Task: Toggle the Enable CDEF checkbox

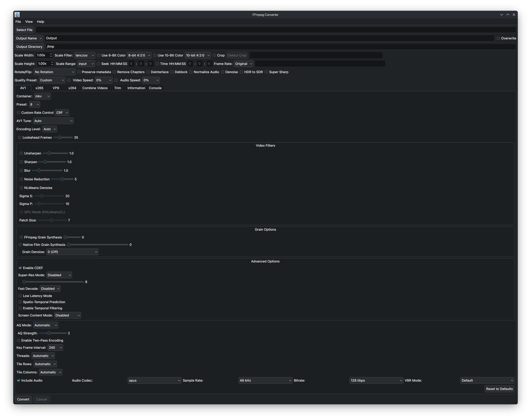Action: coord(20,268)
